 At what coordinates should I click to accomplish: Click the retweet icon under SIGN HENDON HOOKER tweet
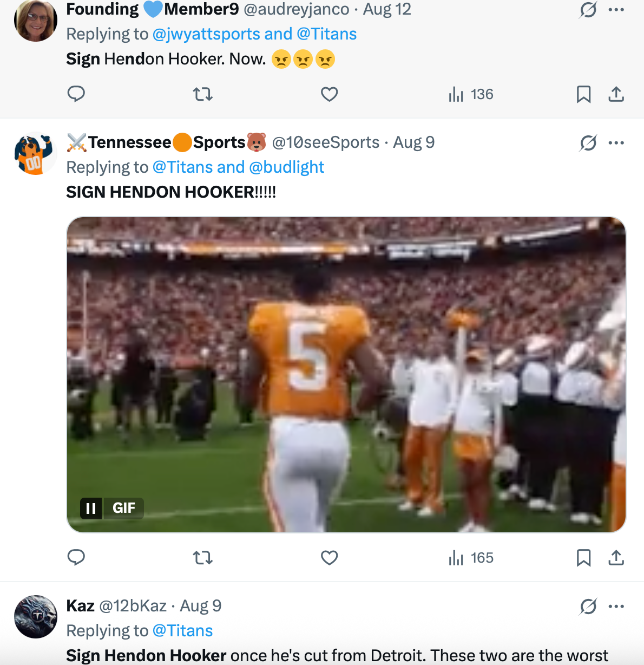coord(202,557)
